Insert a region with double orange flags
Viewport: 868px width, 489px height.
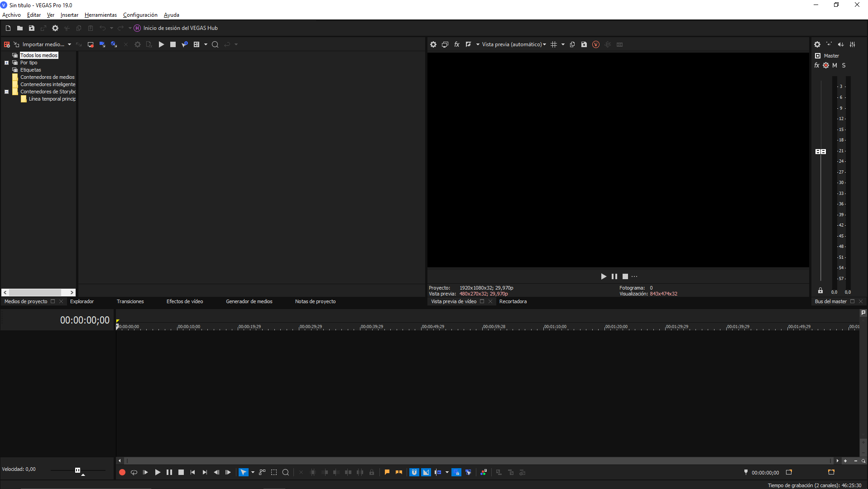coord(399,472)
